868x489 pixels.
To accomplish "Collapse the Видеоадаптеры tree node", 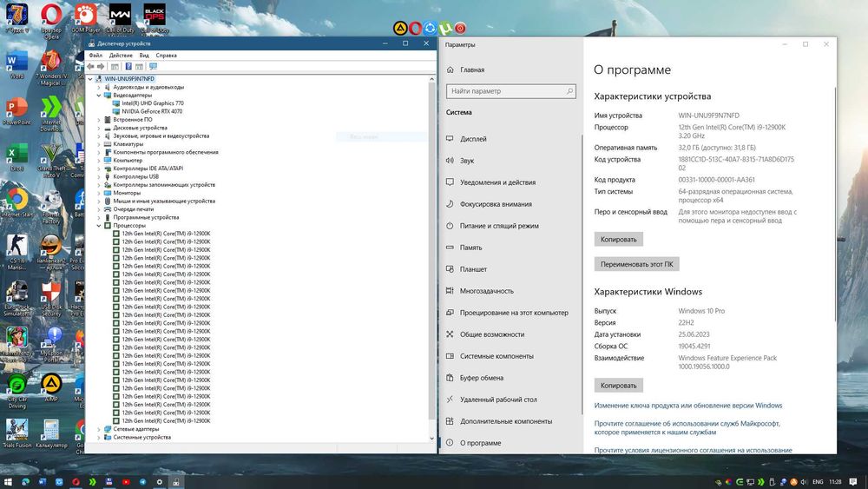I will pyautogui.click(x=98, y=96).
